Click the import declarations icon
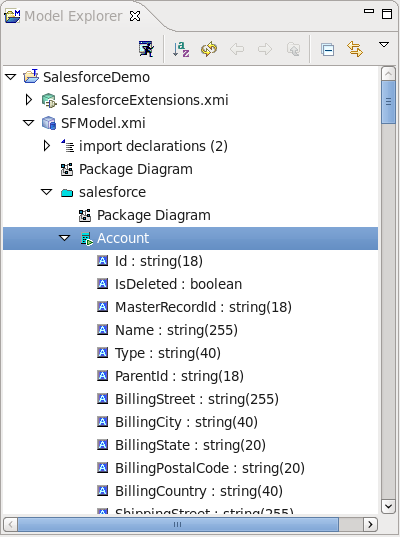 pyautogui.click(x=67, y=146)
